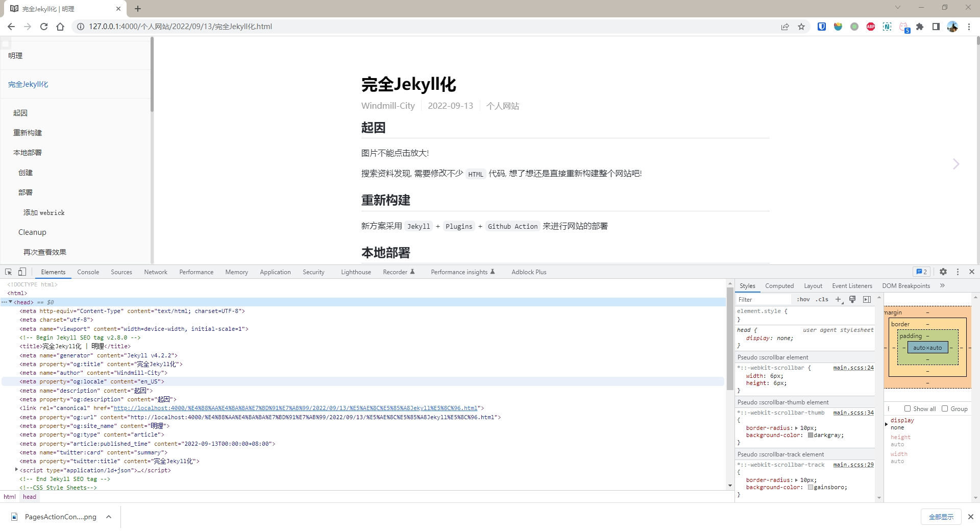Bookmark this page with the star icon

pyautogui.click(x=801, y=27)
